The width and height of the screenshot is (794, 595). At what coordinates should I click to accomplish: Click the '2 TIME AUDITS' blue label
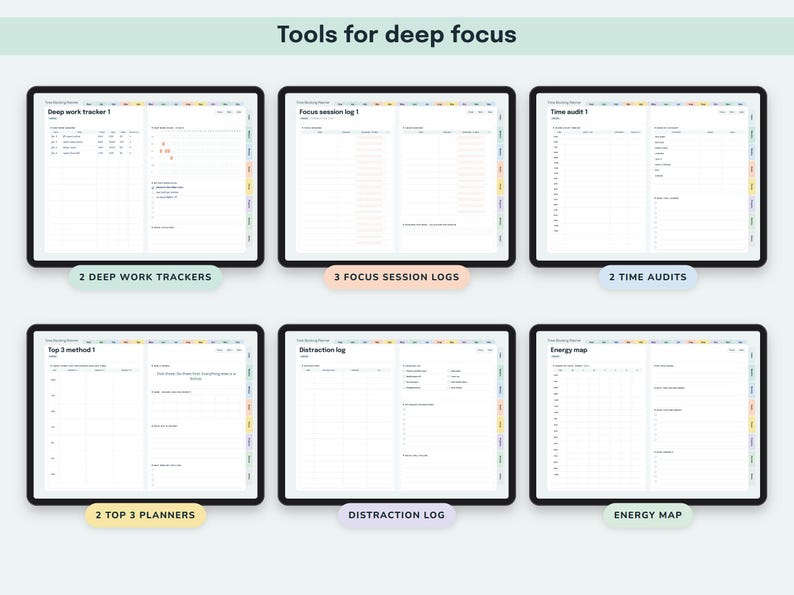[648, 277]
